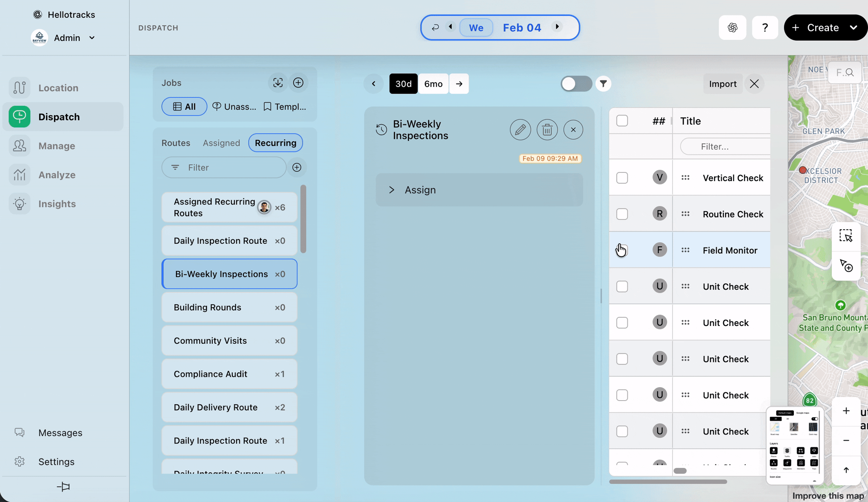Image resolution: width=868 pixels, height=502 pixels.
Task: Click the pin sidebar icon at the bottom left
Action: pos(63,487)
